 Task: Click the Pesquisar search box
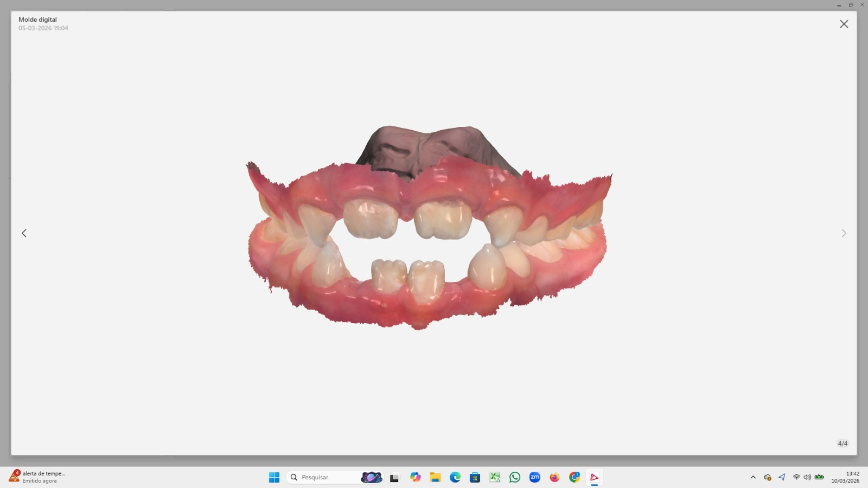pos(335,477)
